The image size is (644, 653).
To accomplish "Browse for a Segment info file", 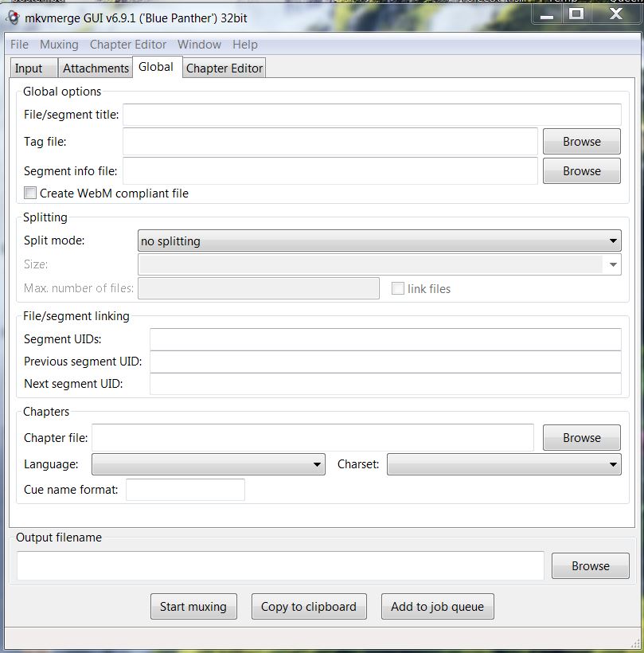I will (x=582, y=170).
